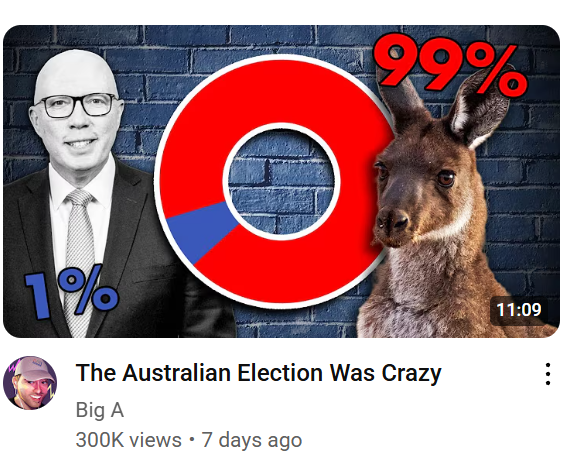574x473 pixels.
Task: Click the blue slice of the donut chart
Action: [200, 230]
